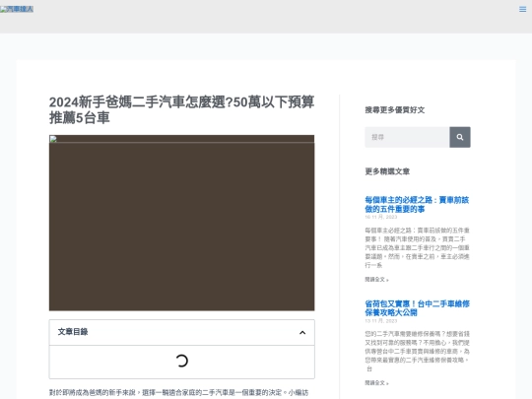Click the search magnifier button
The image size is (532, 399).
point(460,137)
